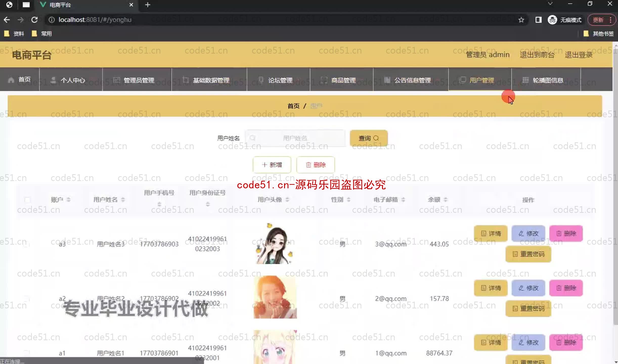This screenshot has height=364, width=618.
Task: Sort by 性别 column arrows
Action: click(348, 200)
